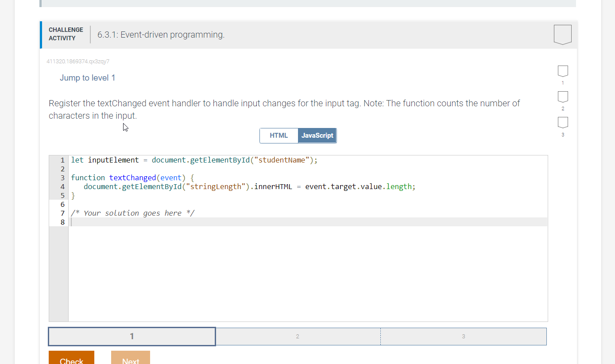Click the CHALLENGE ACTIVITY header label
Viewport: 615px width, 364px height.
pyautogui.click(x=66, y=33)
